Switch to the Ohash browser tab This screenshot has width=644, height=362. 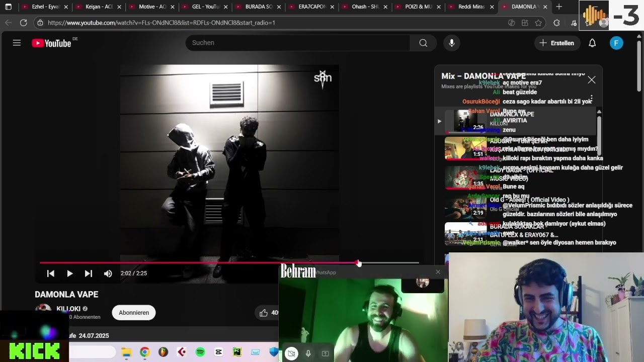pyautogui.click(x=365, y=7)
